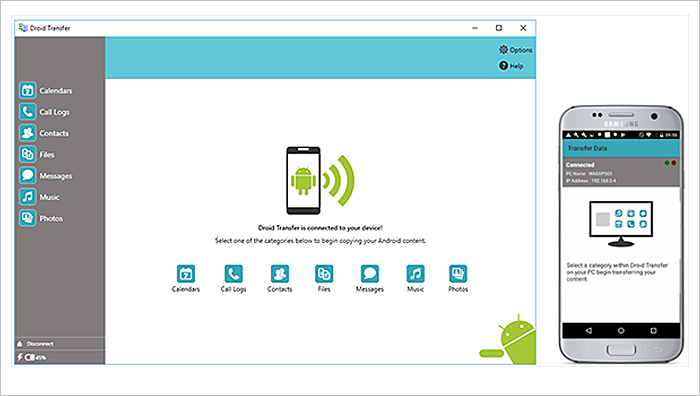Click the Help label
The width and height of the screenshot is (700, 396).
click(x=517, y=66)
